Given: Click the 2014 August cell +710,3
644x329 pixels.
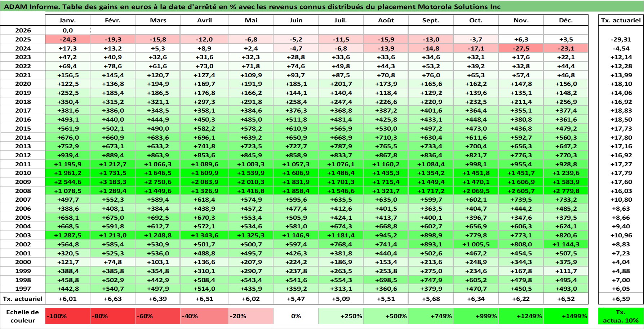Looking at the screenshot, I should (386, 137).
